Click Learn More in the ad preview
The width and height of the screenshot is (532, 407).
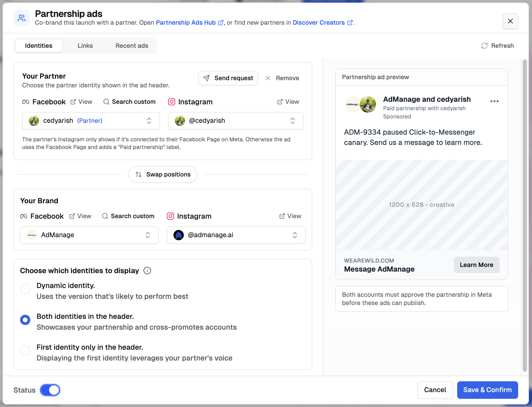pos(476,265)
